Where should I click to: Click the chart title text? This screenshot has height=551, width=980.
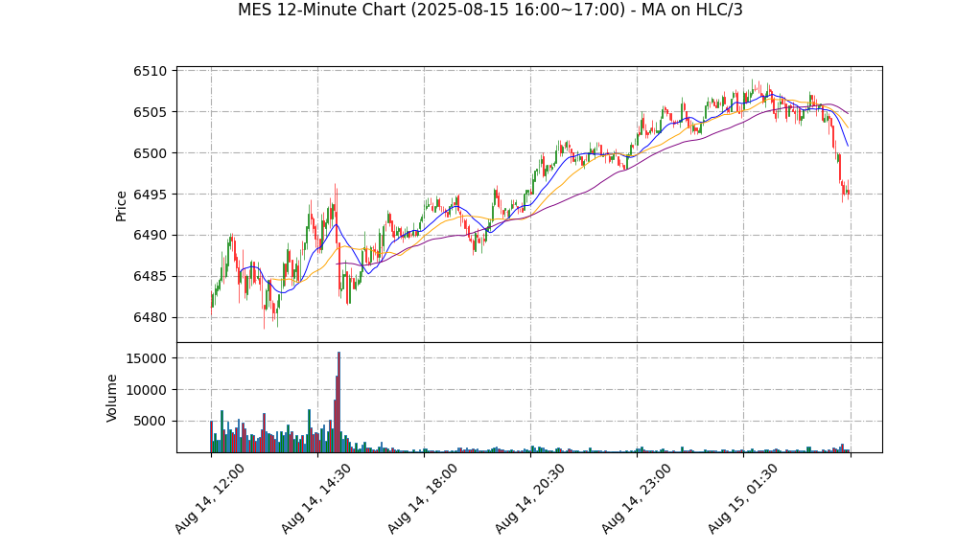click(x=490, y=11)
